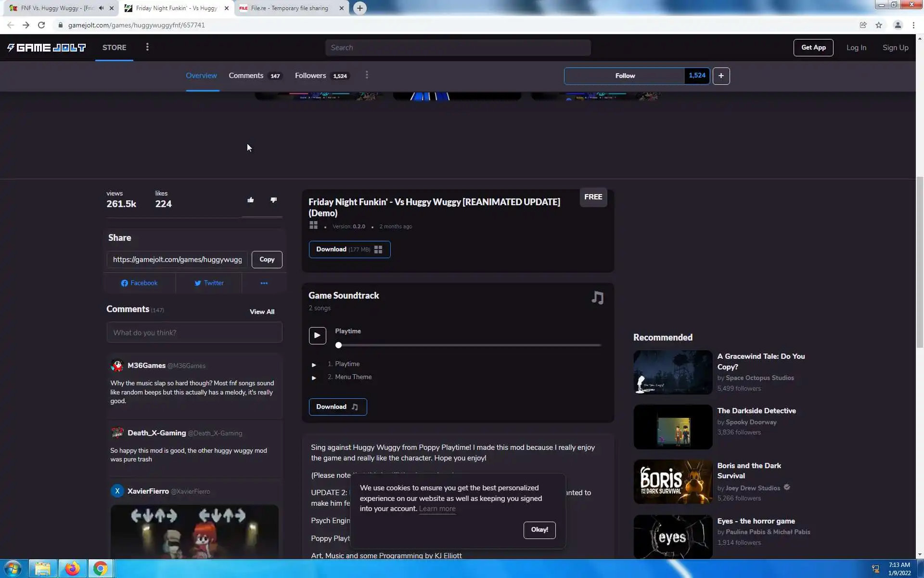The image size is (924, 578).
Task: Open more share options ellipsis
Action: tap(264, 283)
